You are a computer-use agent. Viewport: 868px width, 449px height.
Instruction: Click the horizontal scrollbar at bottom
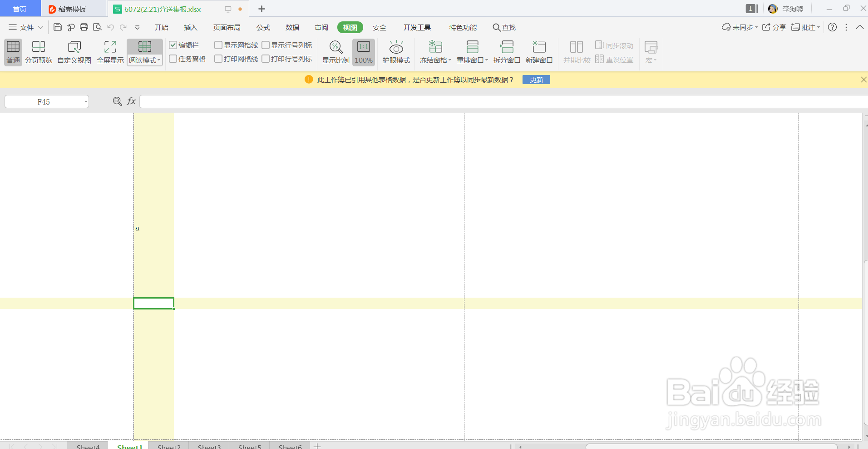(x=711, y=446)
